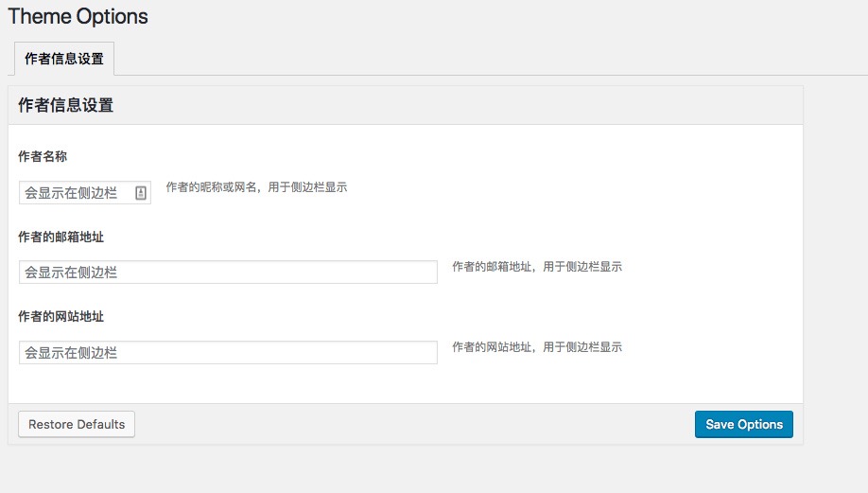Click the description 作者的邮箱地址，用于侧边栏显示
868x493 pixels.
(x=537, y=267)
